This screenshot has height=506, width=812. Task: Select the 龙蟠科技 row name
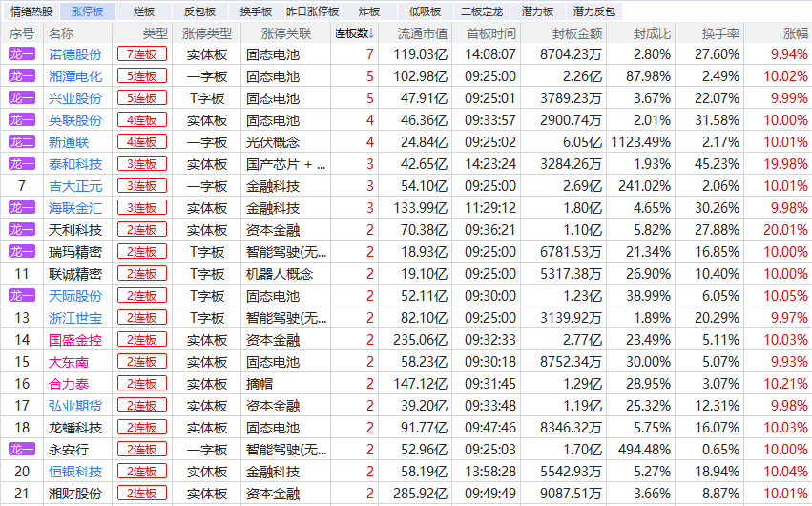[75, 428]
